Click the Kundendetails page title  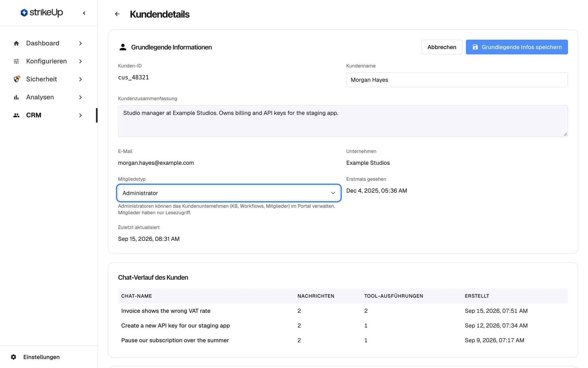(x=160, y=14)
